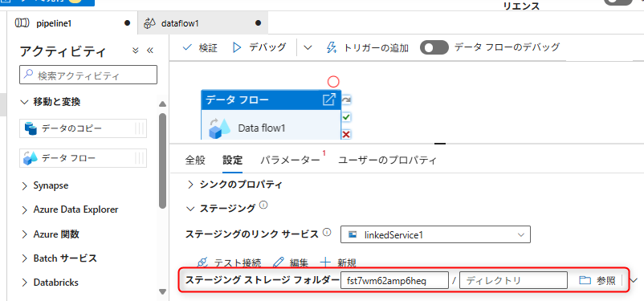Click the activities pane scrollbar thumb
The height and width of the screenshot is (301, 644).
163,161
